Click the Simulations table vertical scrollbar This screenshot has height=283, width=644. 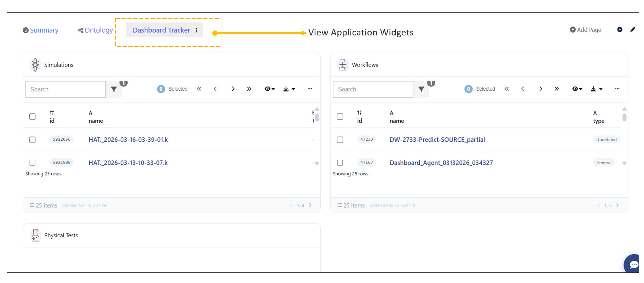click(x=317, y=117)
